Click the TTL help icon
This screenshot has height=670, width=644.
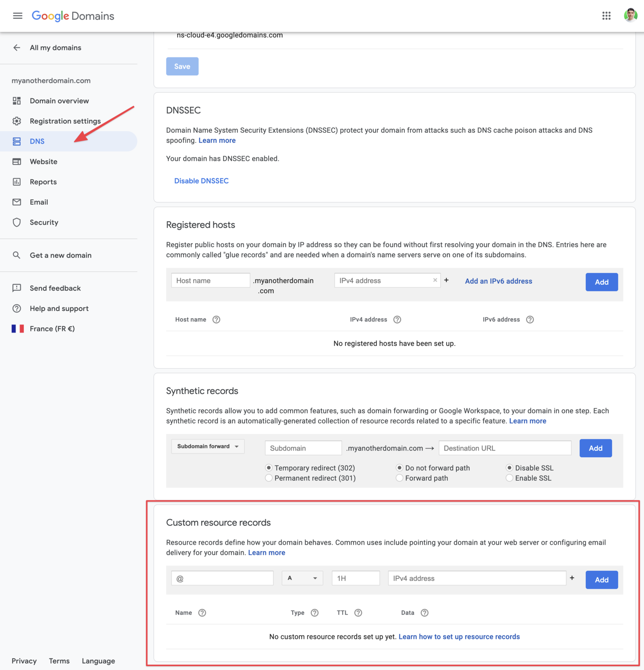point(358,613)
